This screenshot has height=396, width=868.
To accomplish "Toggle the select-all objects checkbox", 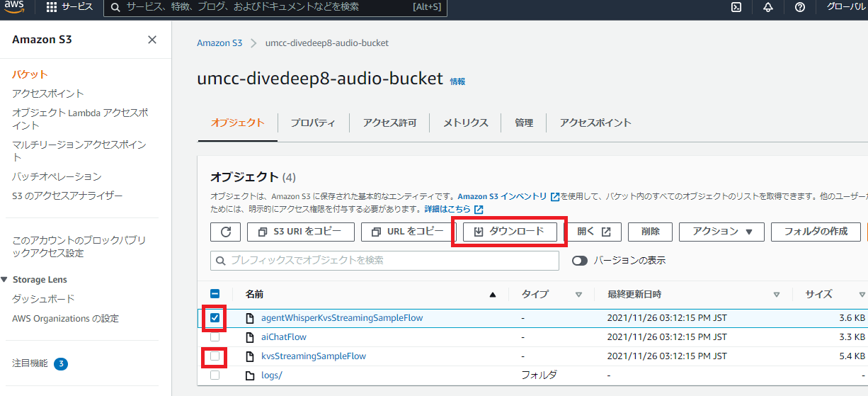I will point(215,294).
